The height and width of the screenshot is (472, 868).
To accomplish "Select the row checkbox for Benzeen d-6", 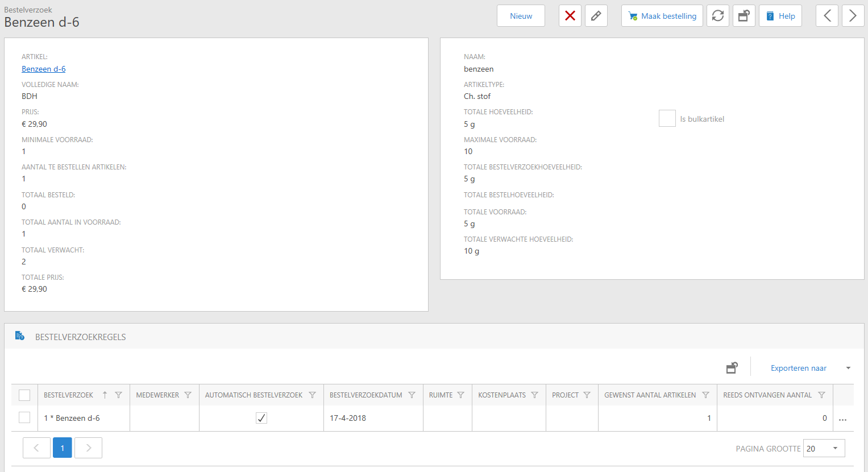I will 24,418.
